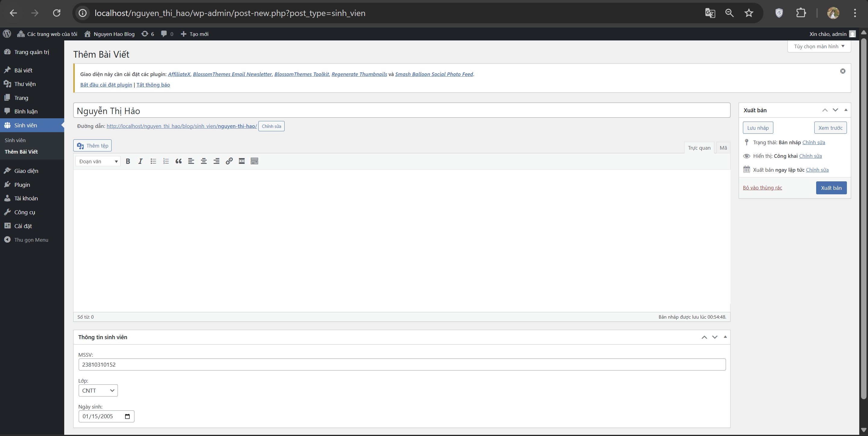This screenshot has height=436, width=868.
Task: Publish the post with Xuất bản button
Action: pyautogui.click(x=831, y=188)
